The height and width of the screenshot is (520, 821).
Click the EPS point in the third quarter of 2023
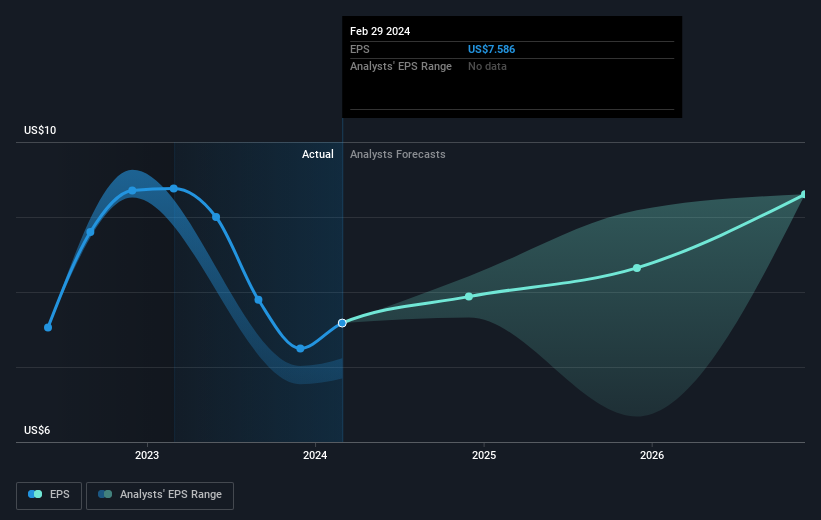point(258,300)
